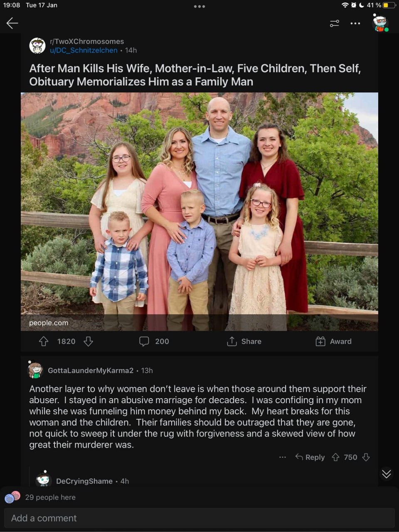Screen dimensions: 399x532
Task: Upvote GottaLaunderMyKarma2's comment
Action: pos(335,457)
